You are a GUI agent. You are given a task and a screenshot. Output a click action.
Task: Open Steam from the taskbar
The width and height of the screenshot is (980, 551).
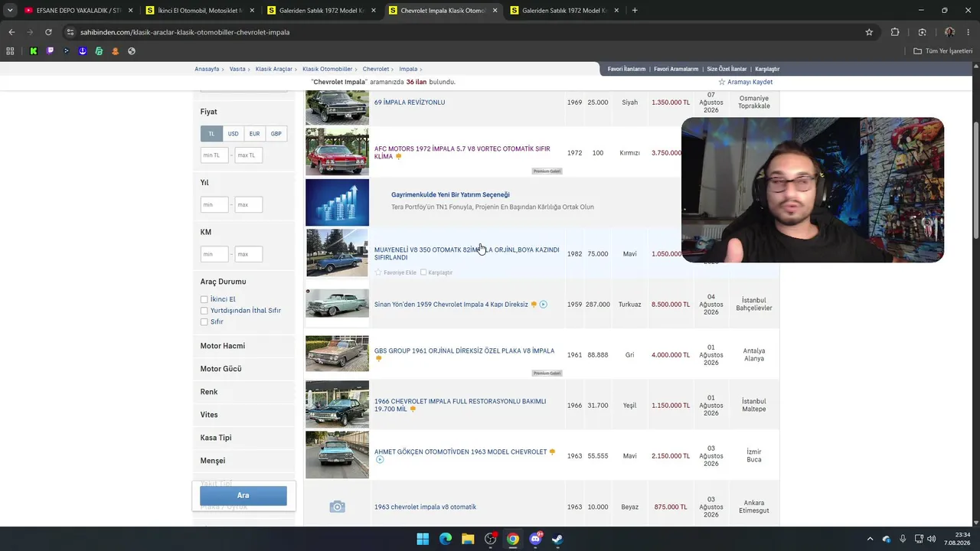[557, 539]
